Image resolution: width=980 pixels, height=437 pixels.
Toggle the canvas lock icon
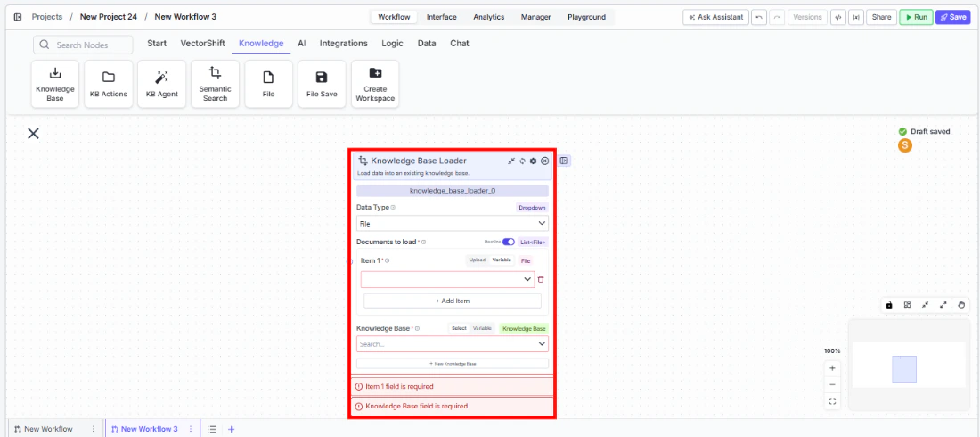(889, 305)
